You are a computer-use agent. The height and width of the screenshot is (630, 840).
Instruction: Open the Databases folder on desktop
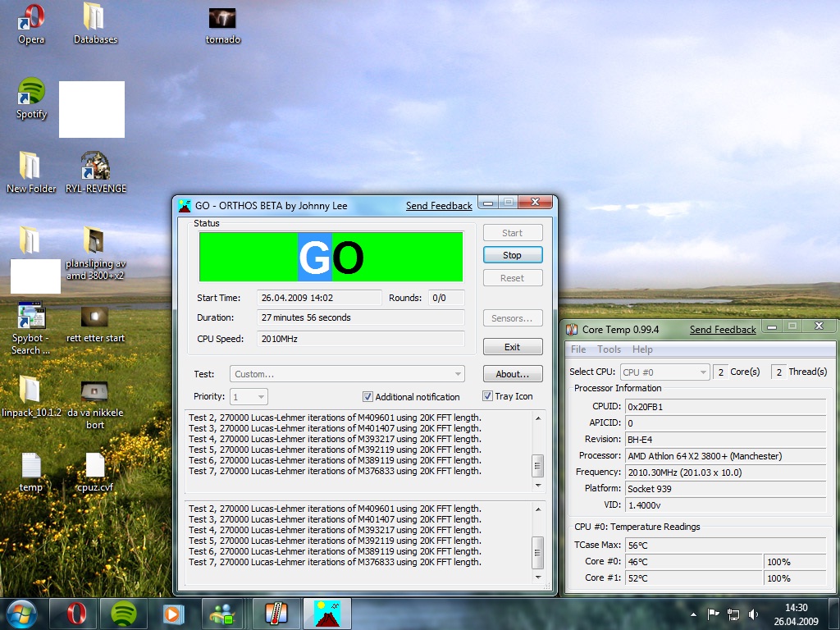click(x=95, y=24)
